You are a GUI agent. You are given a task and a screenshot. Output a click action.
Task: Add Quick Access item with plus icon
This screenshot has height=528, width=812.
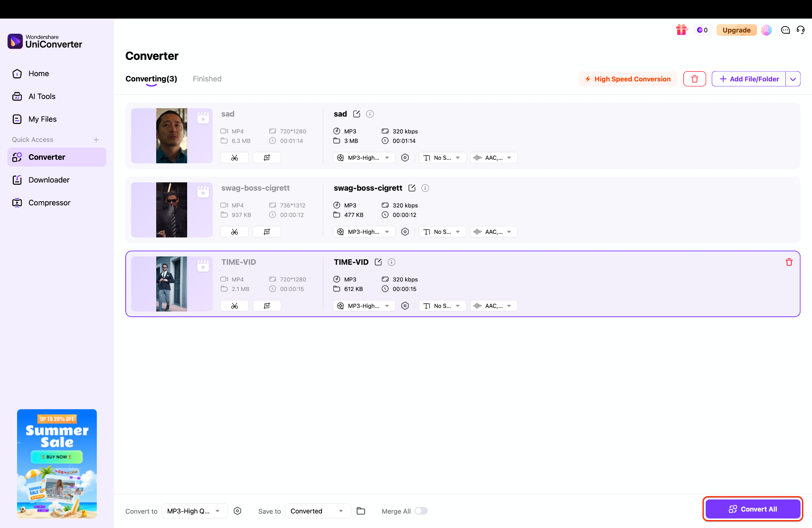click(x=96, y=140)
